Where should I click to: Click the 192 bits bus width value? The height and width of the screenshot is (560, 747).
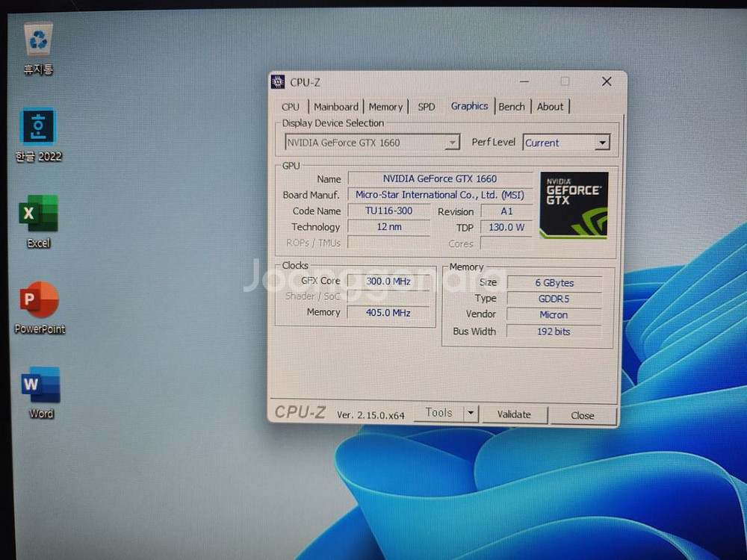[554, 332]
